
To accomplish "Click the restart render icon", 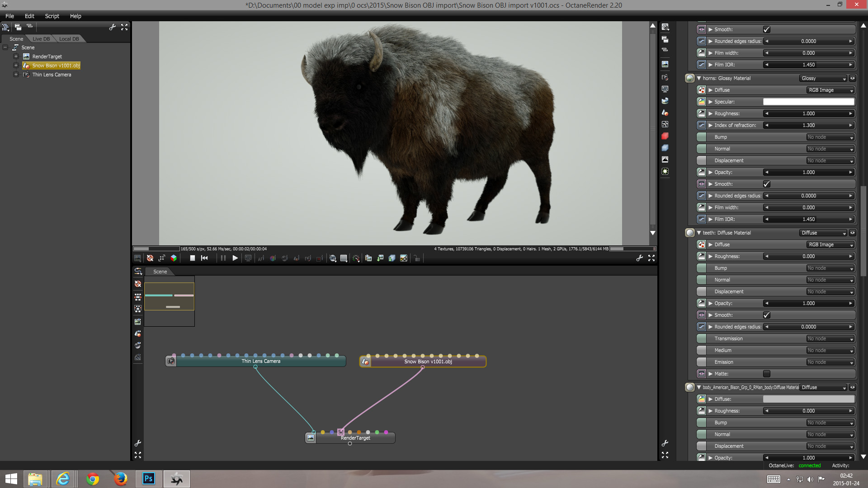I will [x=204, y=258].
